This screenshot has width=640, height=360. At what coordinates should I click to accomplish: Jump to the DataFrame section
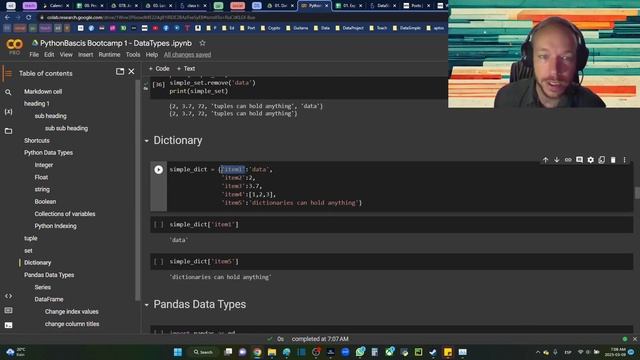(49, 299)
